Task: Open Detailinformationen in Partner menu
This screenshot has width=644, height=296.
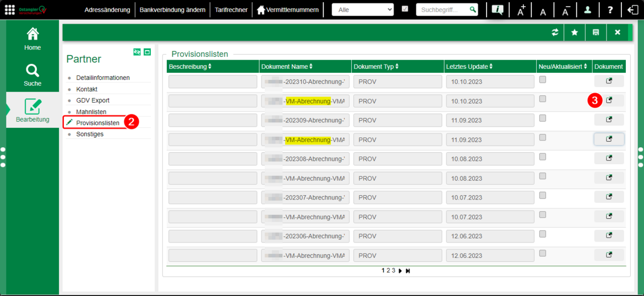Action: (103, 78)
